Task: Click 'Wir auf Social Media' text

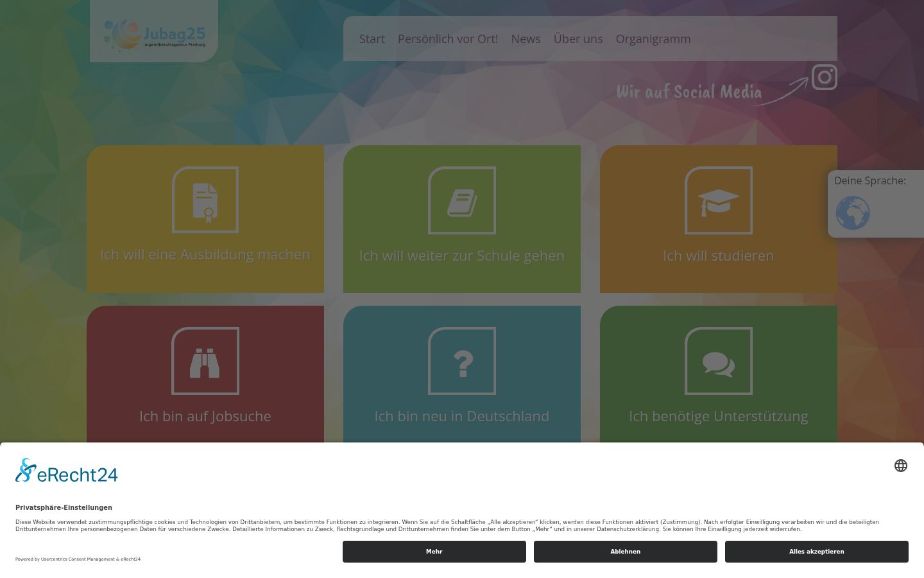Action: tap(689, 92)
